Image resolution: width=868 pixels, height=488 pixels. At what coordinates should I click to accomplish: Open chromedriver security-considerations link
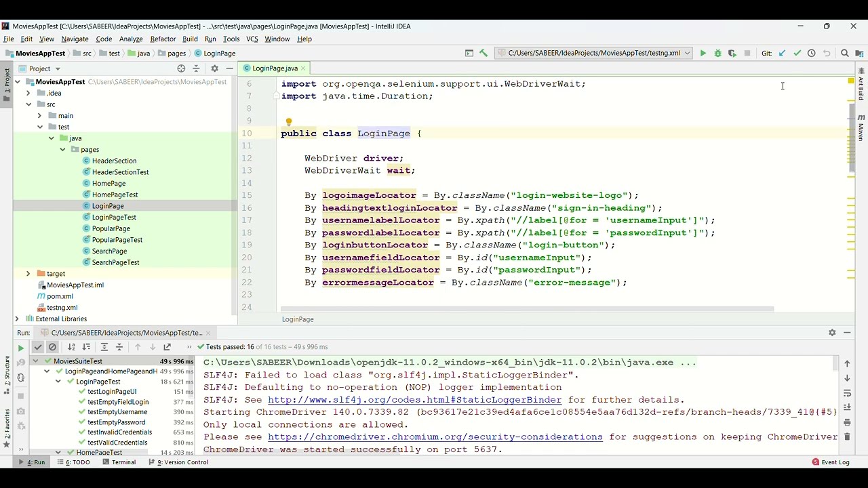[435, 437]
